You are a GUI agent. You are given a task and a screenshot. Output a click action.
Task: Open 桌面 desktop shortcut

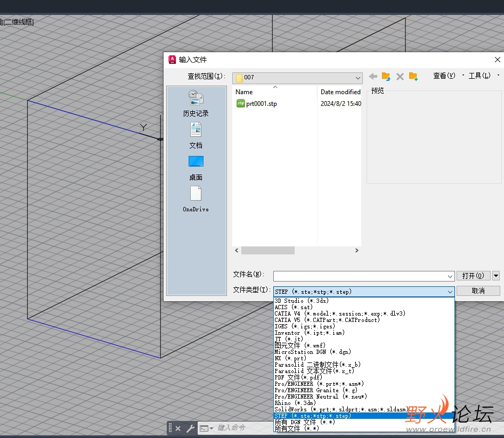[196, 168]
